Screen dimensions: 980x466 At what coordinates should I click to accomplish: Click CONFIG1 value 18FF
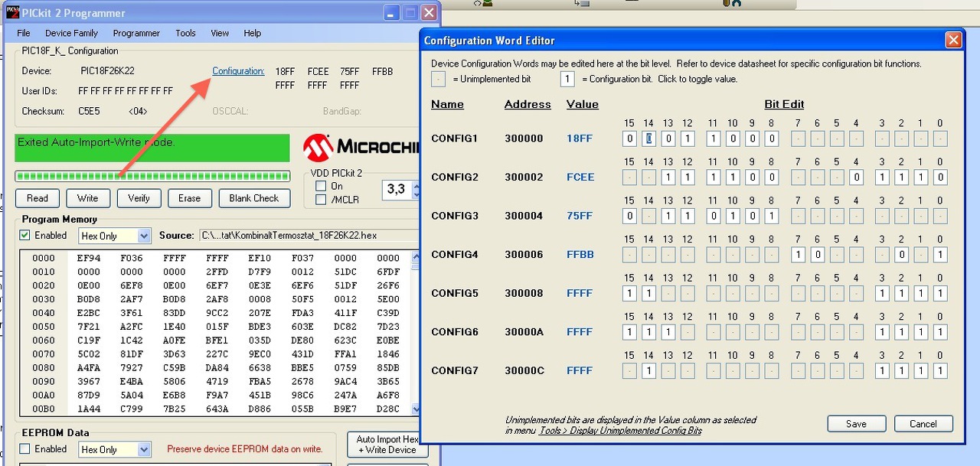580,138
